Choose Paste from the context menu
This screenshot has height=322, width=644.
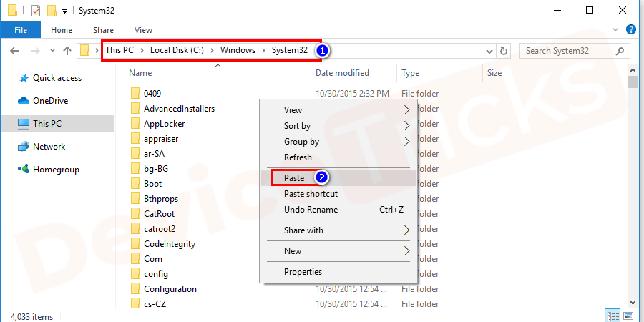[x=338, y=178]
